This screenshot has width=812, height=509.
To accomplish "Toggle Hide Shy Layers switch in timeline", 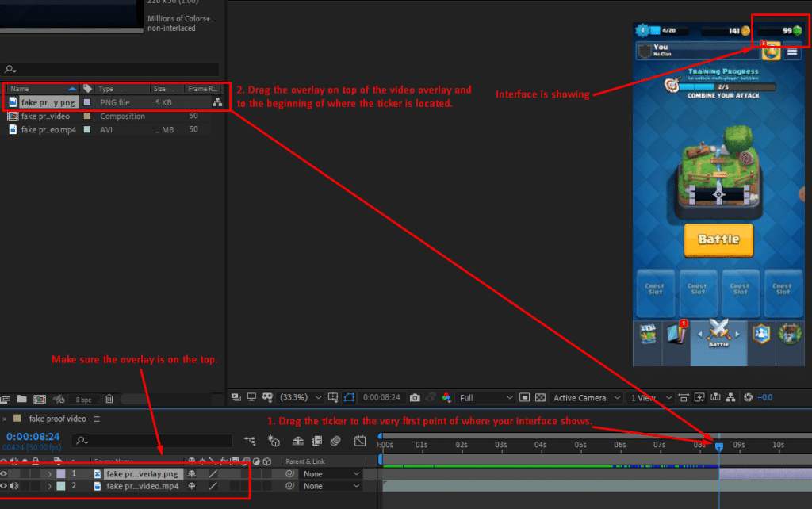I will point(298,441).
